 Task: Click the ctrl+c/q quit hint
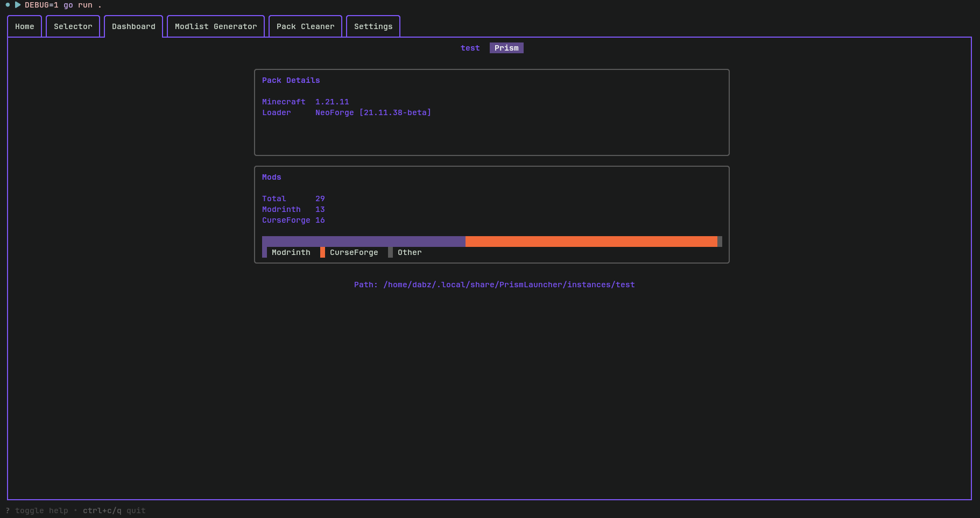click(114, 510)
